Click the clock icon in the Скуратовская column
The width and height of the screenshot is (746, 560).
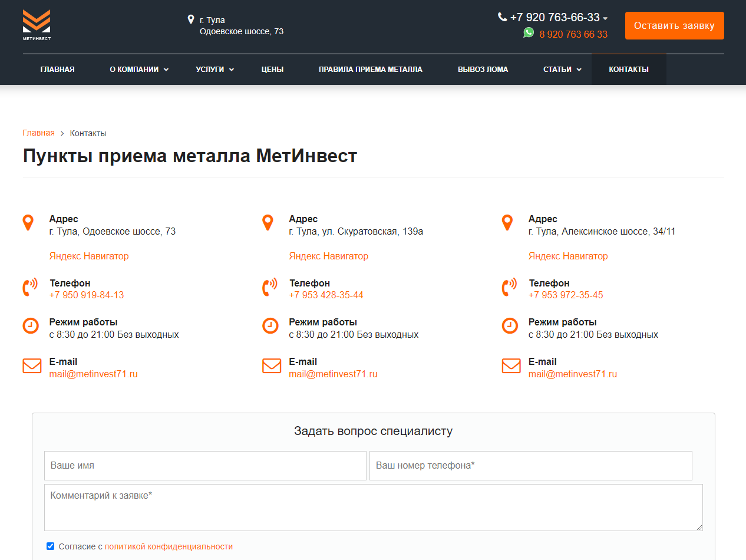[x=270, y=325]
